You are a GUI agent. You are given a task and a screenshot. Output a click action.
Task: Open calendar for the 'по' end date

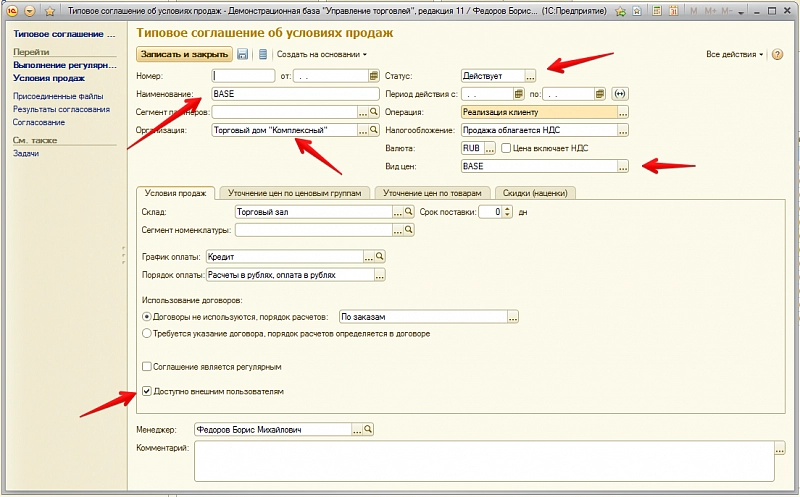pyautogui.click(x=599, y=94)
